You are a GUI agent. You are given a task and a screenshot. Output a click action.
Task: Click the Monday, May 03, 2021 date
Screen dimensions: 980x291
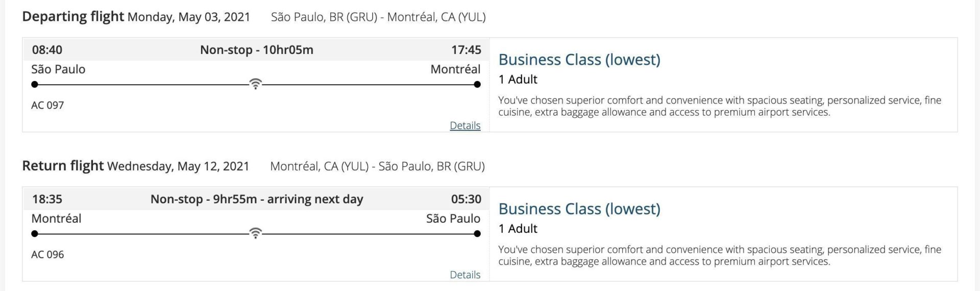click(x=189, y=17)
